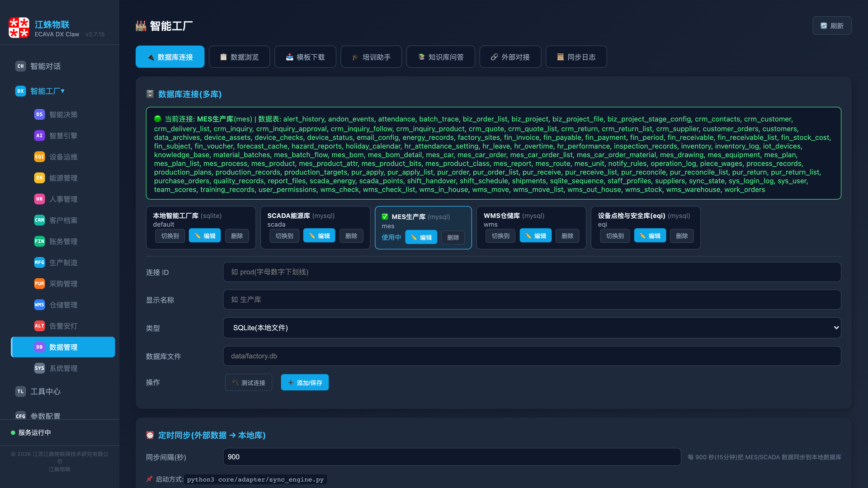Select 数据管理 in the sidebar

(x=63, y=347)
